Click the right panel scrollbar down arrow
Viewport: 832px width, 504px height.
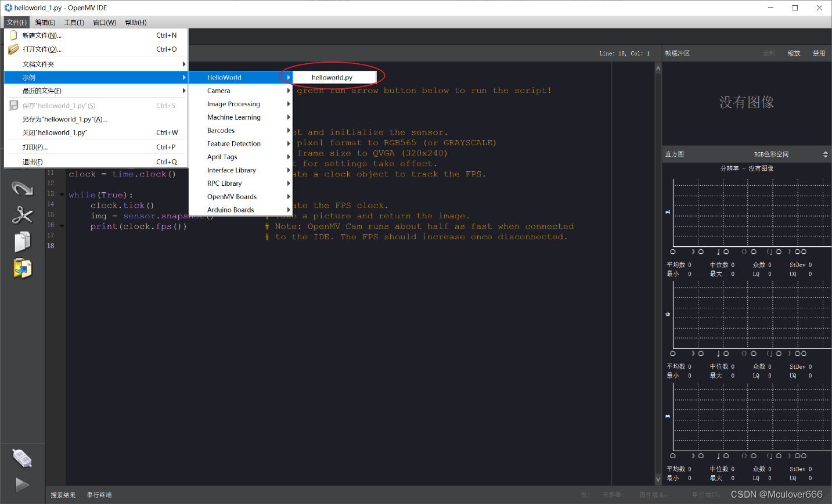(658, 480)
